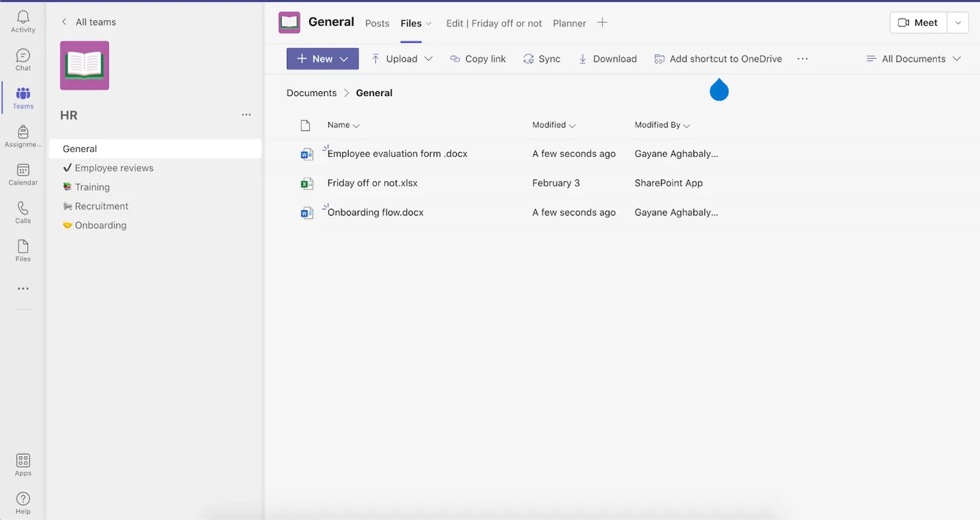Click the General channel book icon in header
The height and width of the screenshot is (520, 980).
click(x=289, y=23)
